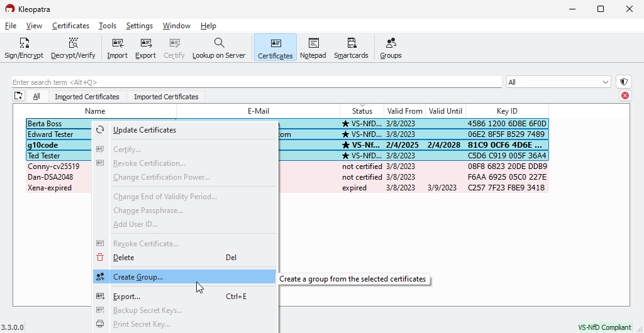The height and width of the screenshot is (333, 644).
Task: Click the Certify toolbar button
Action: coord(174,48)
